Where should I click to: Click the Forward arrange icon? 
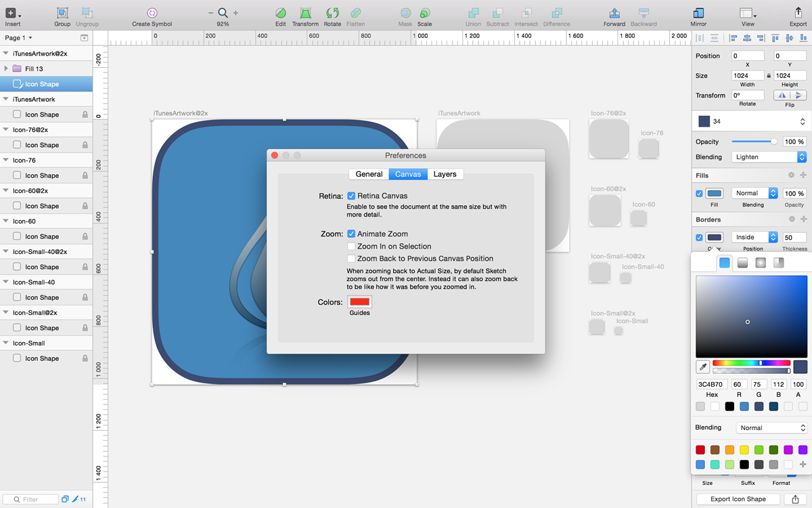[x=614, y=14]
